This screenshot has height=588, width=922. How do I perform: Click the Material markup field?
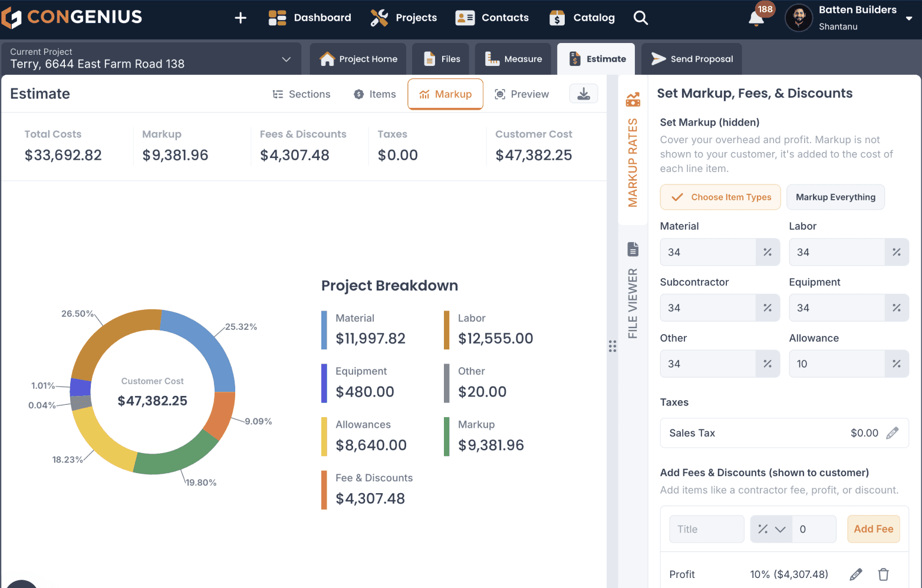tap(708, 252)
